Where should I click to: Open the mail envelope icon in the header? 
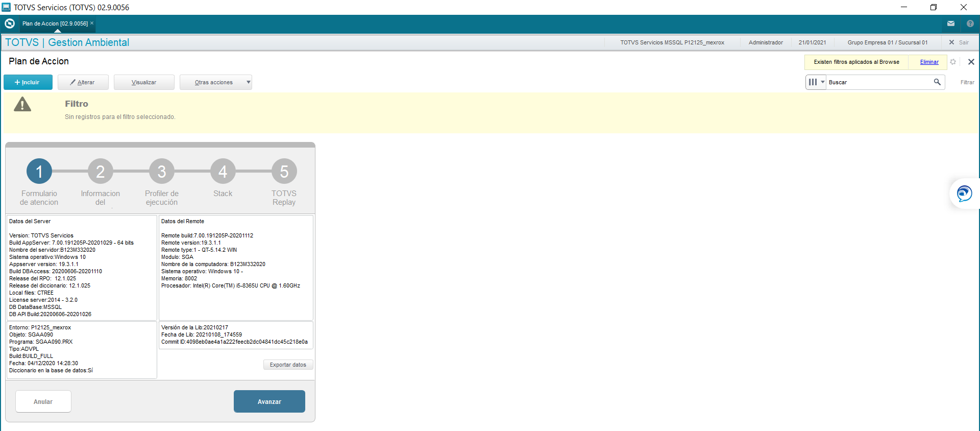pyautogui.click(x=951, y=23)
